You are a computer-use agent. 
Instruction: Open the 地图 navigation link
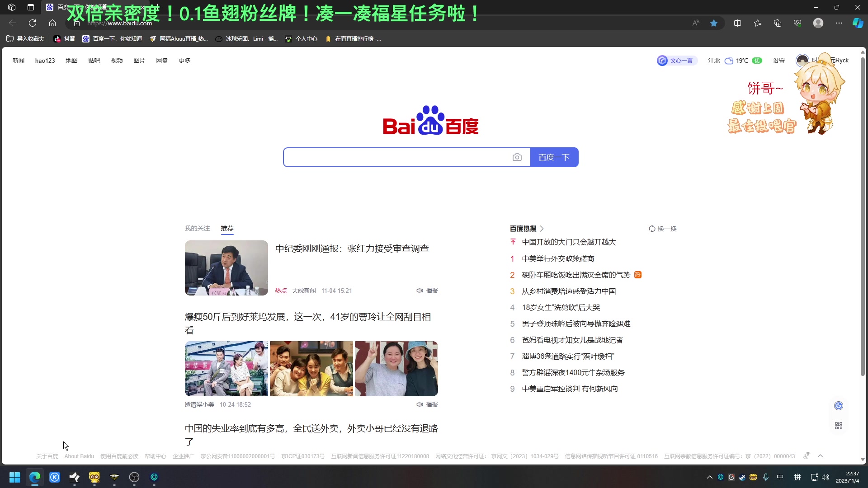click(x=71, y=61)
